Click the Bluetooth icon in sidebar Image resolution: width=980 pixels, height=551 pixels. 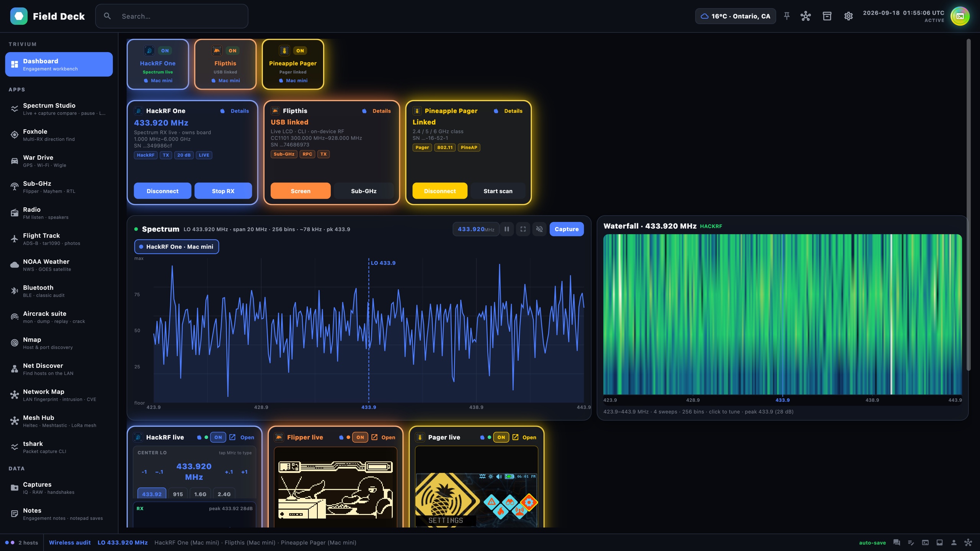15,291
